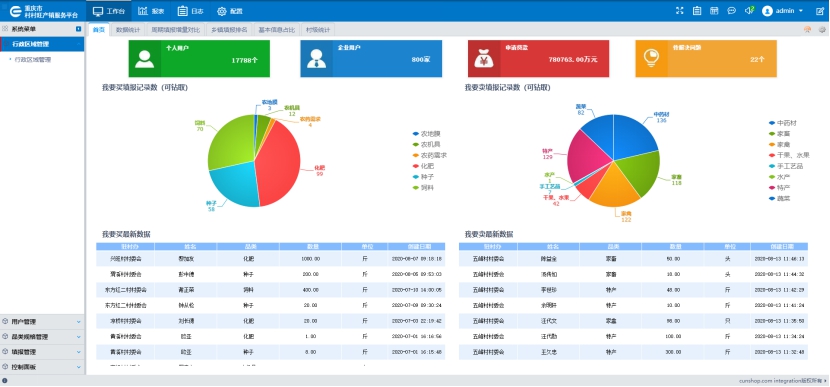The height and width of the screenshot is (387, 830).
Task: Toggle 化肥 legend item in buy chart
Action: tap(422, 166)
